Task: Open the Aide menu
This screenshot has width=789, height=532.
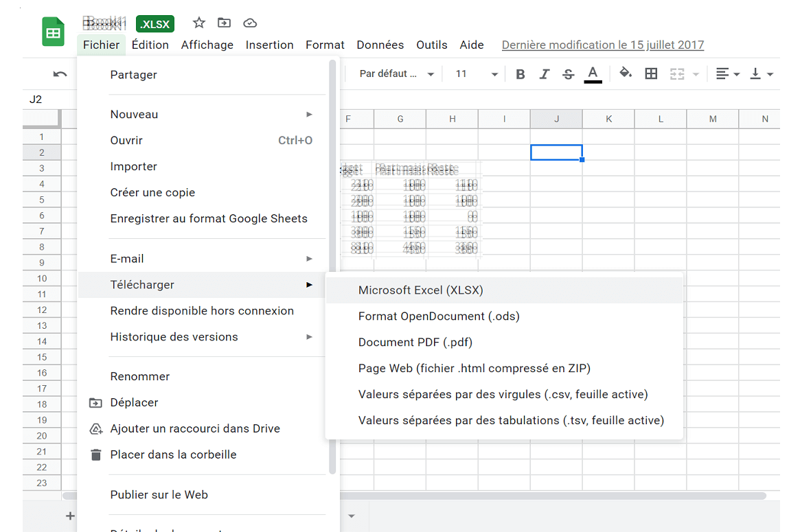Action: point(472,45)
